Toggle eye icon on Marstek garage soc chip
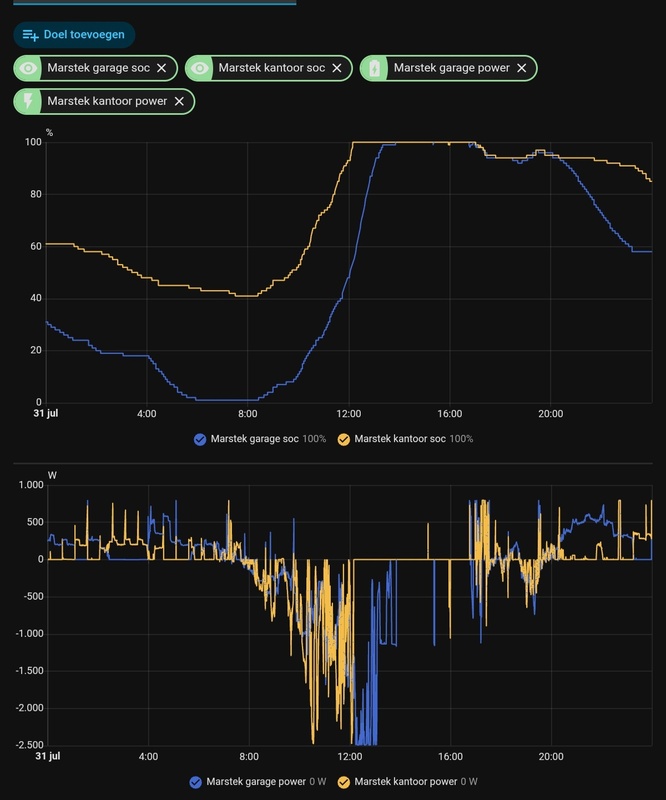Viewport: 666px width, 800px height. click(x=28, y=68)
